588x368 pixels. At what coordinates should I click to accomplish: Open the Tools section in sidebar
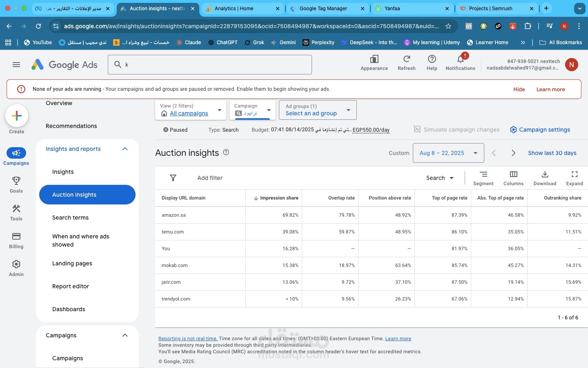[16, 209]
